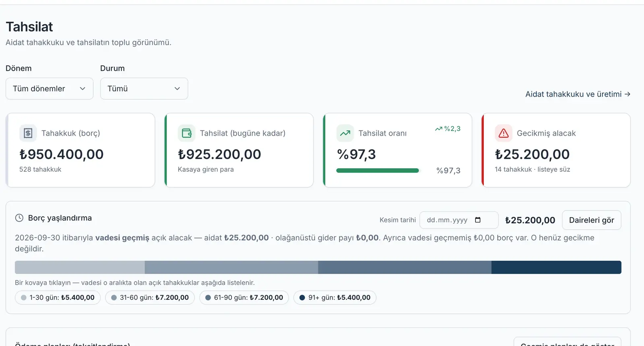
Task: Click the 528 tahakkuk text
Action: click(x=40, y=169)
